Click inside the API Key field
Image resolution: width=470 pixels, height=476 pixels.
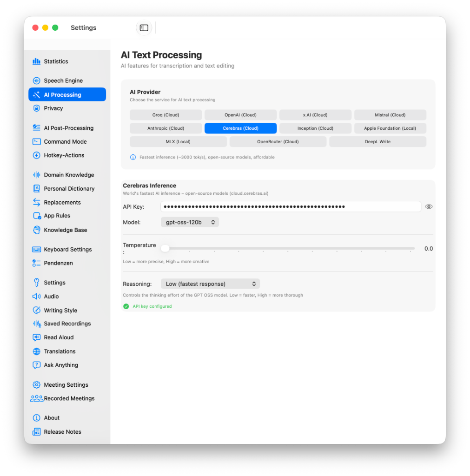pyautogui.click(x=291, y=207)
